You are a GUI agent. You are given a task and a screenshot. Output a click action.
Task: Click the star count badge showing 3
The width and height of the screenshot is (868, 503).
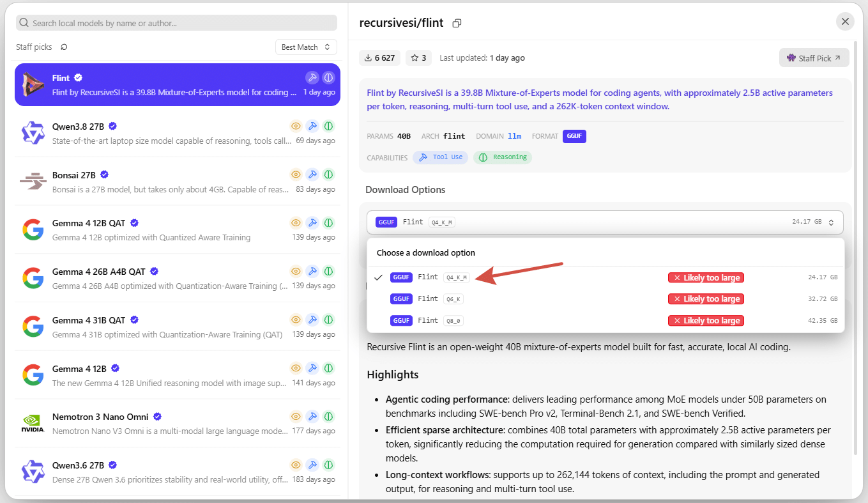pyautogui.click(x=418, y=58)
